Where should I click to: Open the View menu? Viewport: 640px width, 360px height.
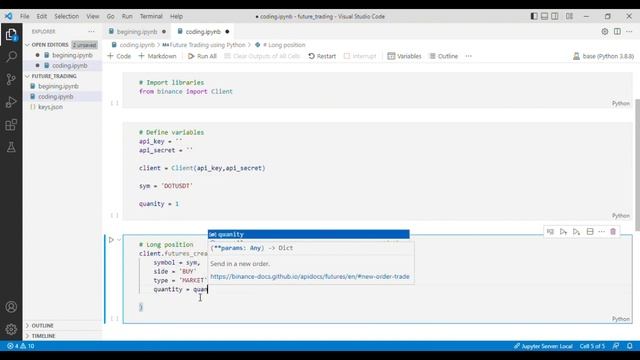coord(93,16)
